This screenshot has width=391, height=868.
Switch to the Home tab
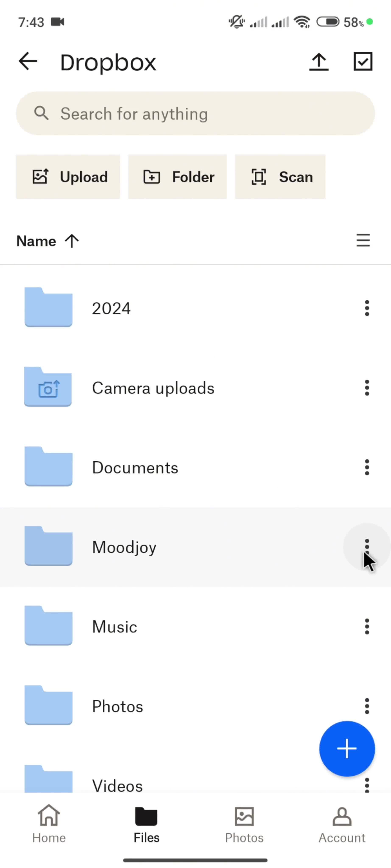(49, 823)
